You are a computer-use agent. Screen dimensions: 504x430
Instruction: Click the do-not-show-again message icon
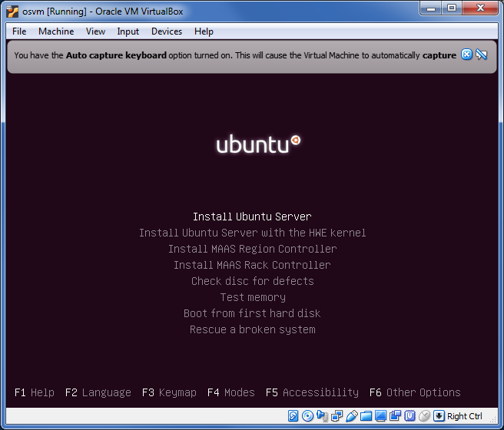[x=482, y=55]
